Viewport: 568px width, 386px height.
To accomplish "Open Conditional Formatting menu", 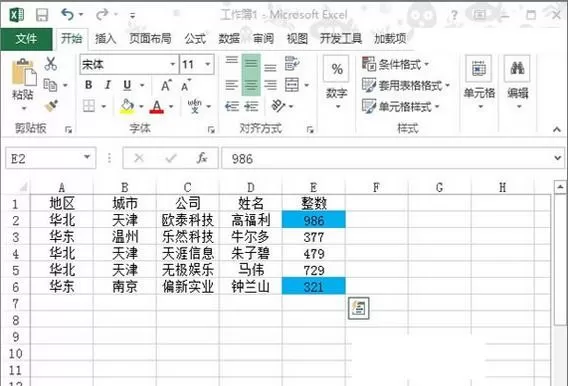I will [x=396, y=64].
